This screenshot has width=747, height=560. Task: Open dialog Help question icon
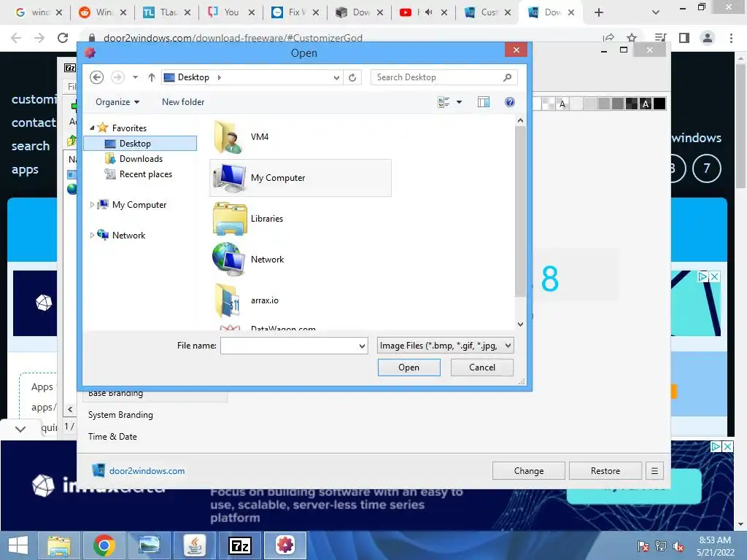[510, 102]
